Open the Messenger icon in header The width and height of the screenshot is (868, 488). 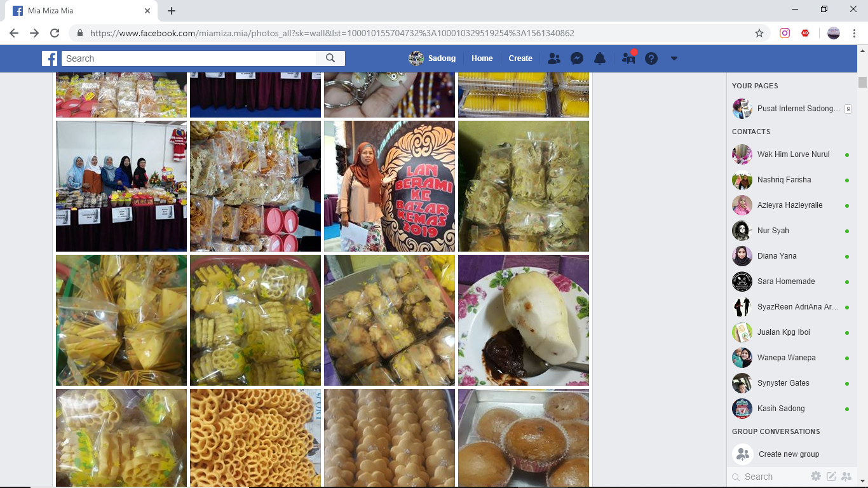pyautogui.click(x=577, y=58)
